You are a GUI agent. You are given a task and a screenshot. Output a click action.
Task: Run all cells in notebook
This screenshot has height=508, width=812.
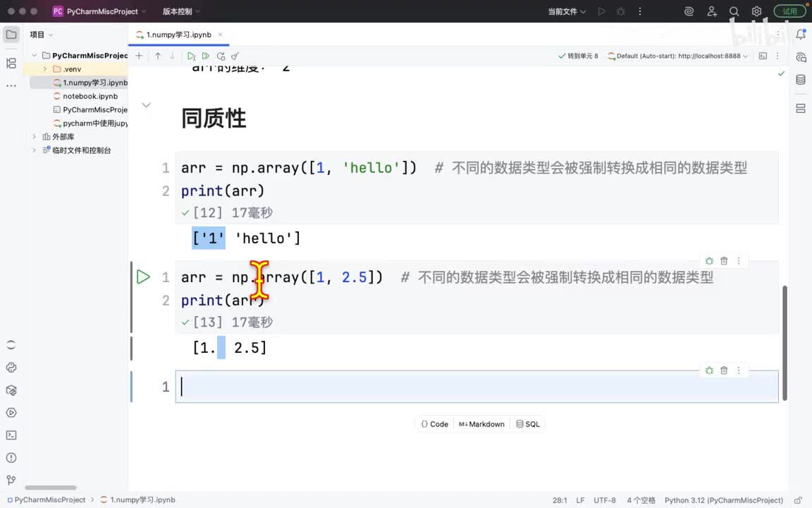pyautogui.click(x=206, y=56)
